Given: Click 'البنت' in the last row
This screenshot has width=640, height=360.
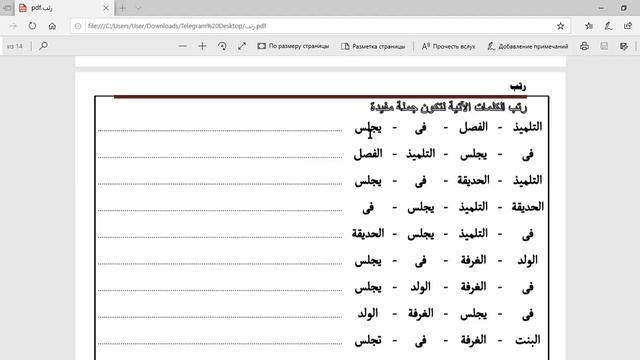Looking at the screenshot, I should point(527,340).
